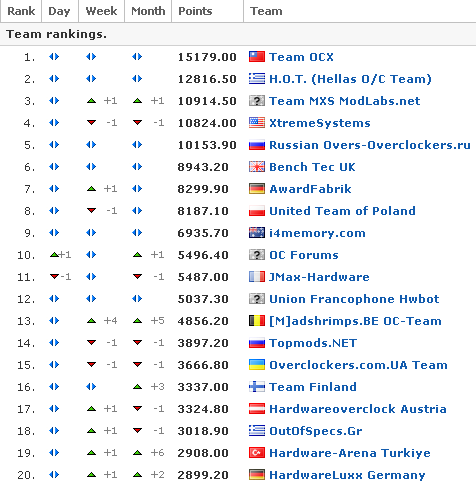Click the German flag beside AwardFabrik
This screenshot has width=476, height=490.
[257, 189]
